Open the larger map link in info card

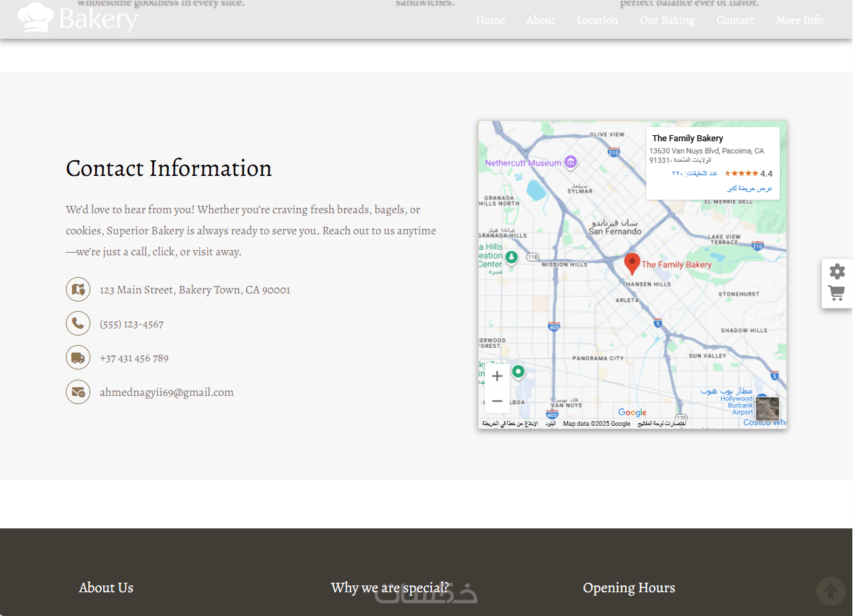(750, 188)
